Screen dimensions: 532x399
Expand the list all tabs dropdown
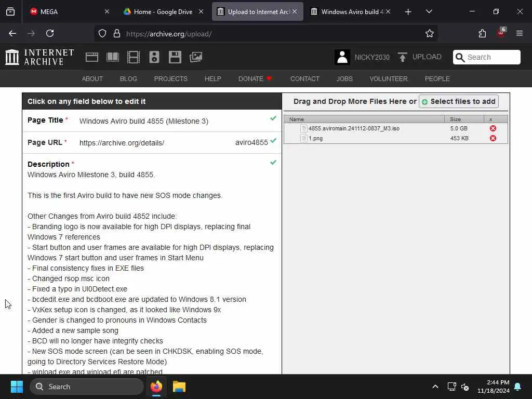(429, 11)
